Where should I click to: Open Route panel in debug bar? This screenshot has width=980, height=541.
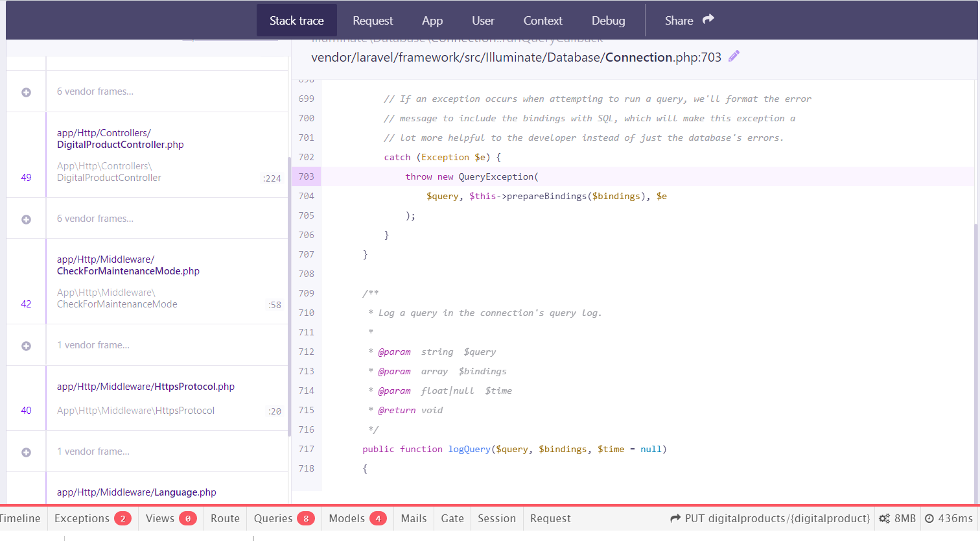(x=225, y=518)
